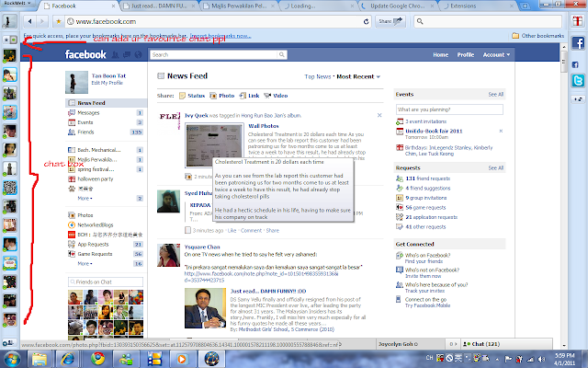Go forward with the browser forward arrow

pyautogui.click(x=42, y=21)
